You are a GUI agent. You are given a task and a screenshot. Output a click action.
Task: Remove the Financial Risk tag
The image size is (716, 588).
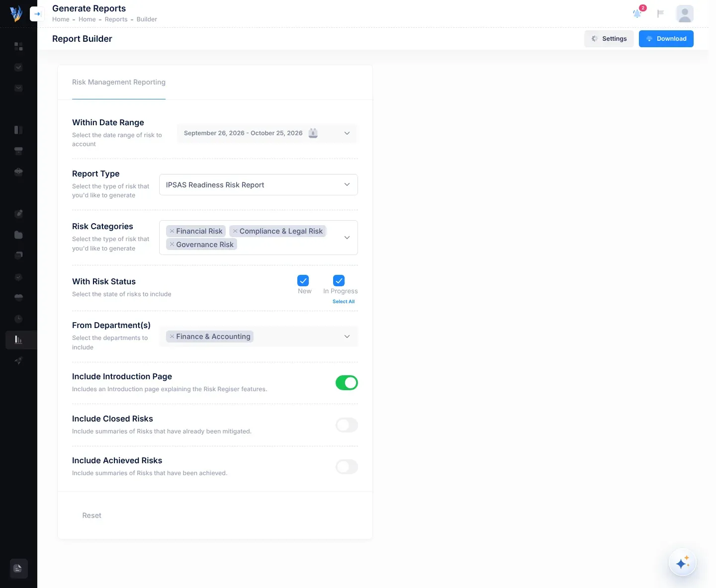(x=172, y=231)
